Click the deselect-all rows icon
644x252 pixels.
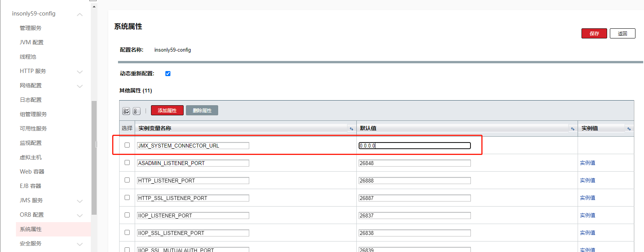click(136, 111)
